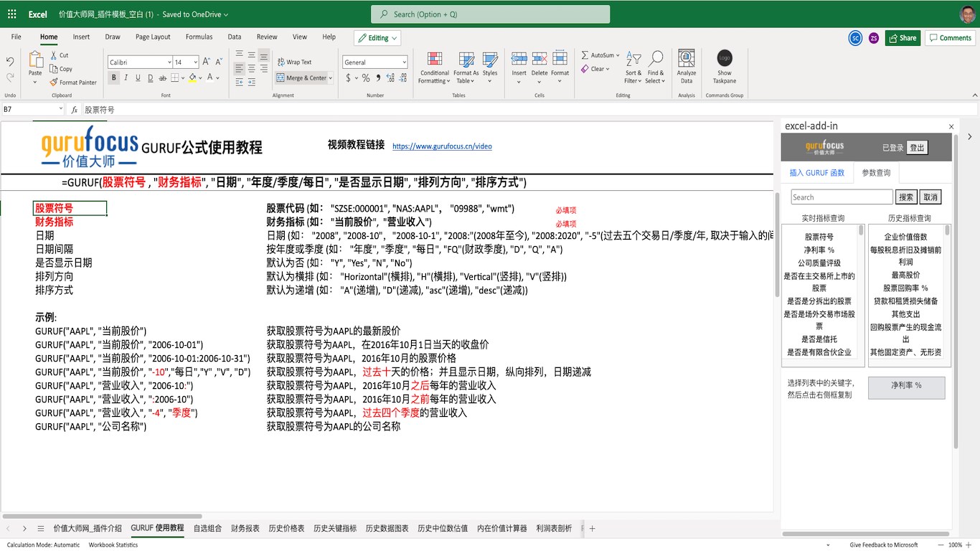Set vertical align bottom

coord(264,55)
